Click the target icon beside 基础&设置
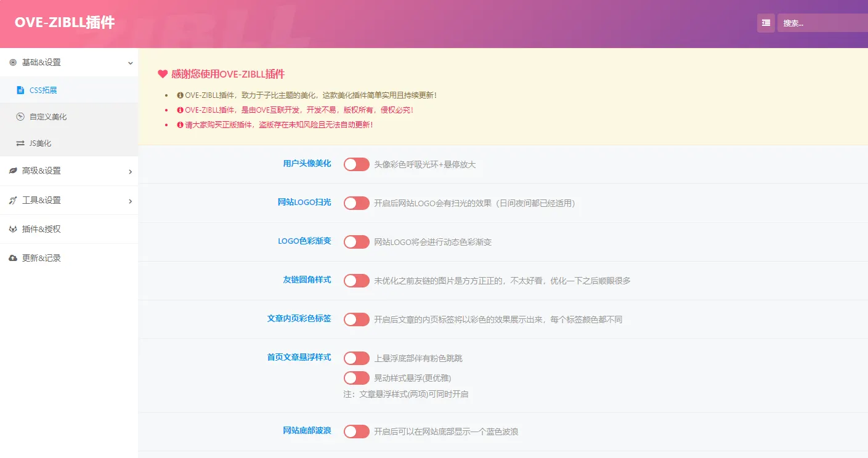Screen dimensions: 868x458 pyautogui.click(x=13, y=63)
